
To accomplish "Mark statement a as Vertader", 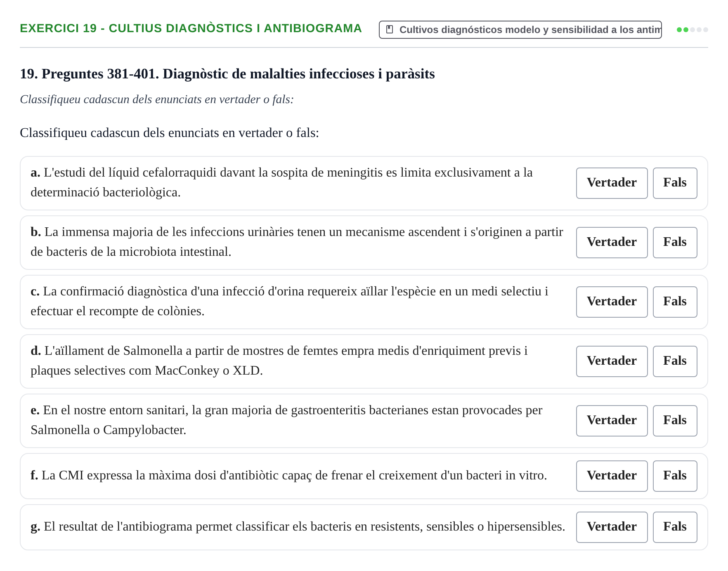I will coord(612,183).
